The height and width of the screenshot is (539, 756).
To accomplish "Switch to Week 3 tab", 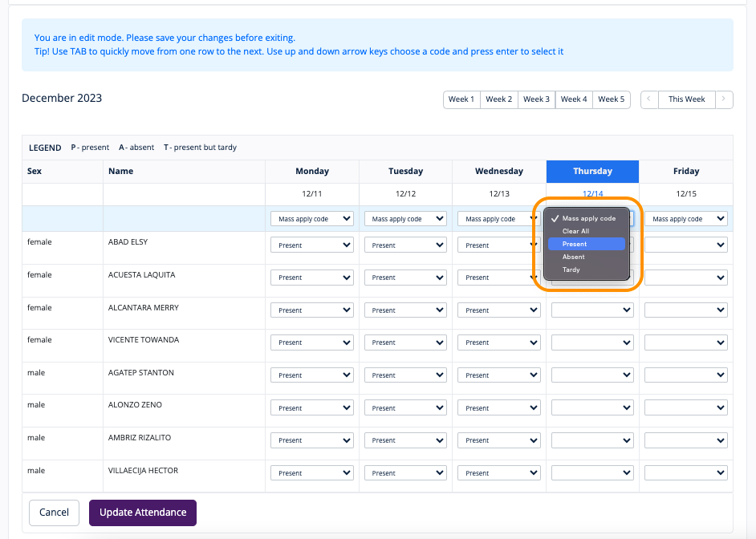I will coord(536,99).
